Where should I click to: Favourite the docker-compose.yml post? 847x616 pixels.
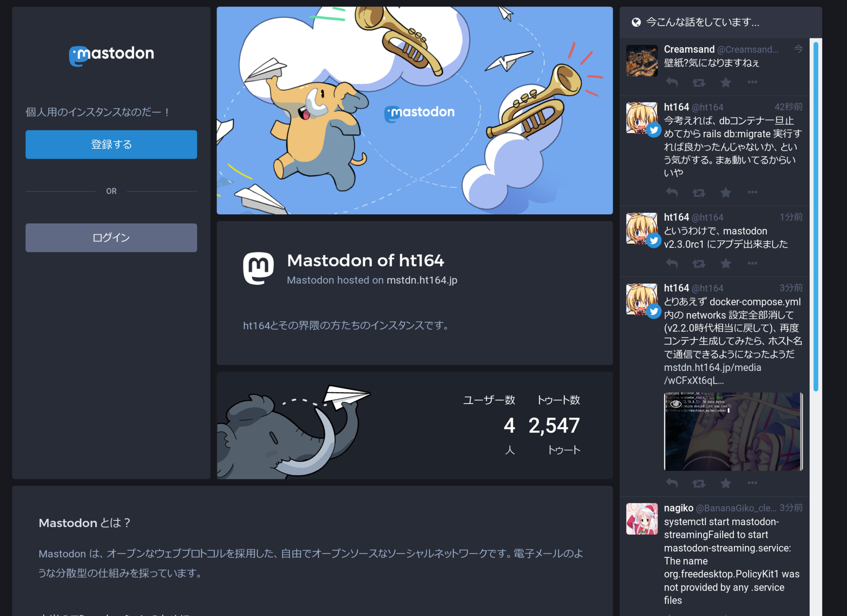pyautogui.click(x=726, y=483)
